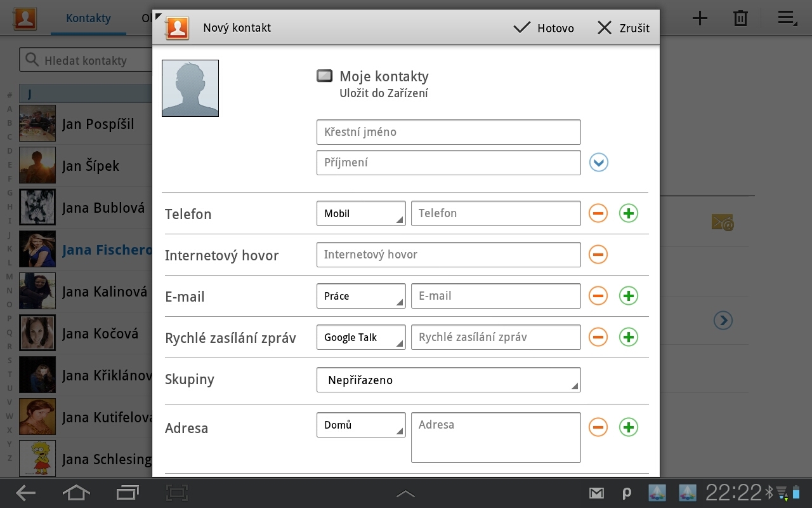Screen dimensions: 812x508
Task: Add another E-mail field with plus icon
Action: pyautogui.click(x=628, y=296)
